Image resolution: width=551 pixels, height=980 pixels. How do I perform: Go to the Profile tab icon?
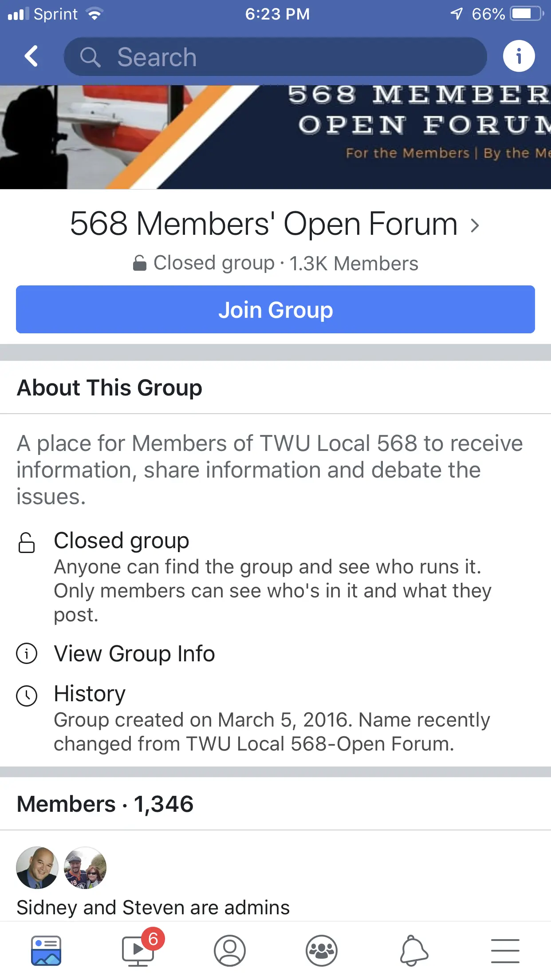coord(230,951)
